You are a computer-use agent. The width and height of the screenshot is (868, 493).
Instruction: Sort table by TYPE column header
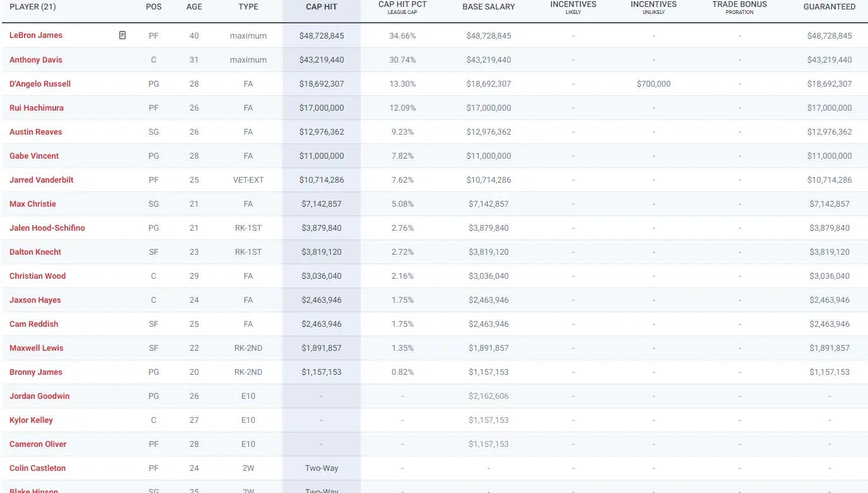pos(248,7)
